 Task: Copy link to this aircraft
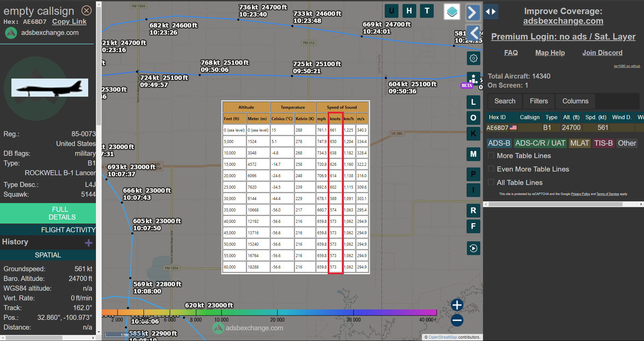point(69,21)
